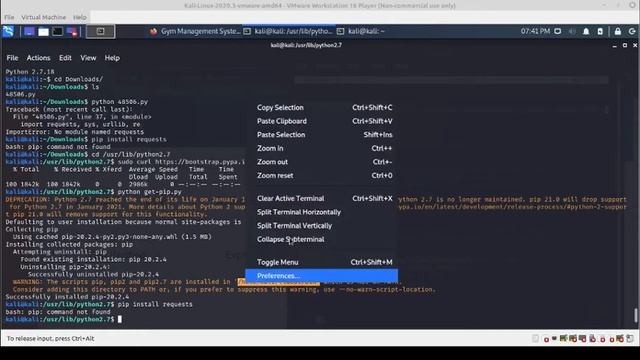Click the '48506.py' file listing line

(x=20, y=94)
